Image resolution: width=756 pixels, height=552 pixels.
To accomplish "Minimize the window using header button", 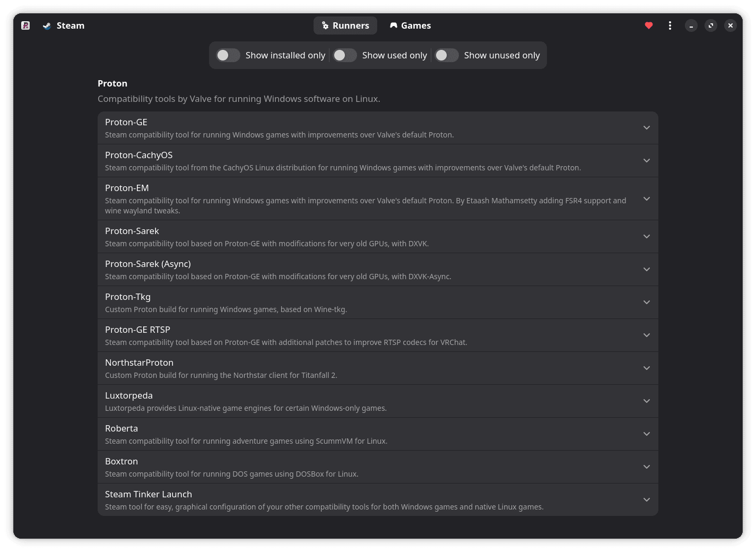I will click(x=691, y=25).
